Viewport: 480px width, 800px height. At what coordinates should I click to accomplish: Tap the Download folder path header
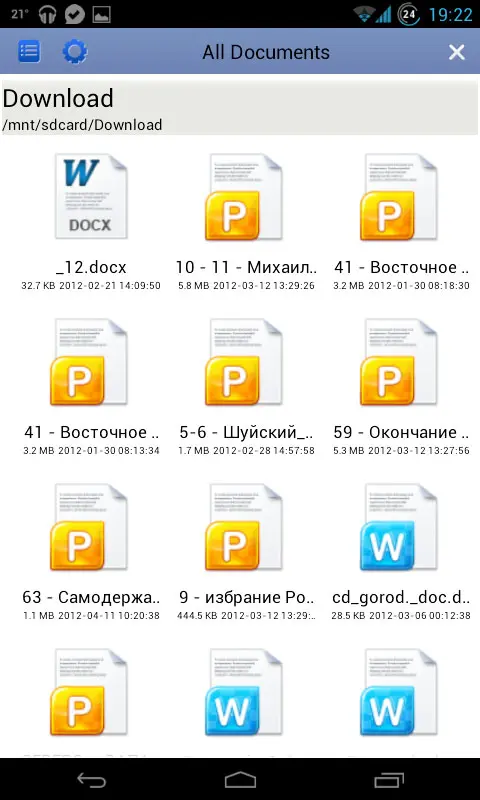coord(240,108)
